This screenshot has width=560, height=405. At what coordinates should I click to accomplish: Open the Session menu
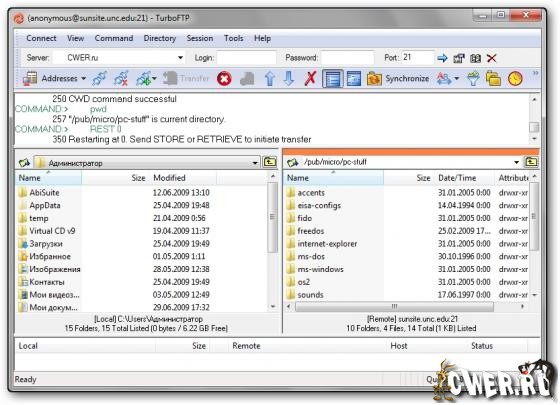click(200, 38)
